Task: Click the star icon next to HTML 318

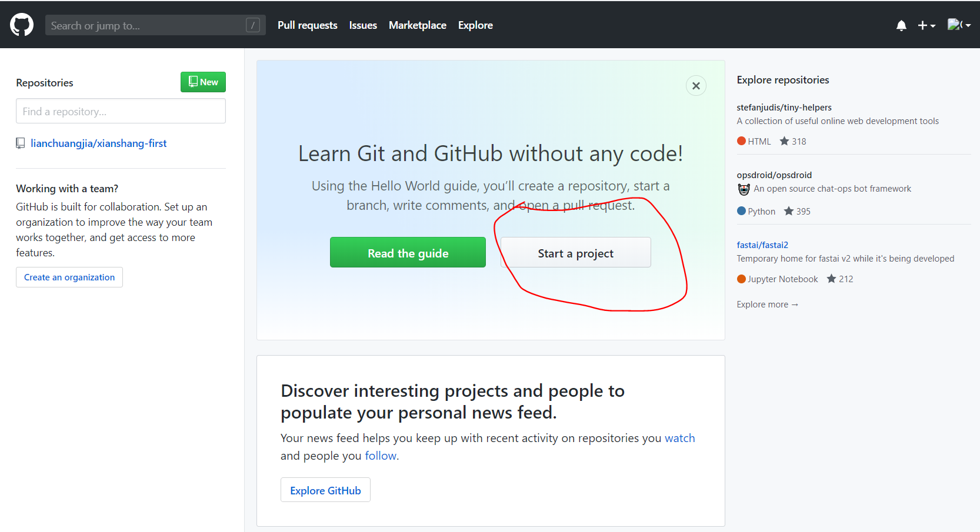Action: pyautogui.click(x=784, y=140)
